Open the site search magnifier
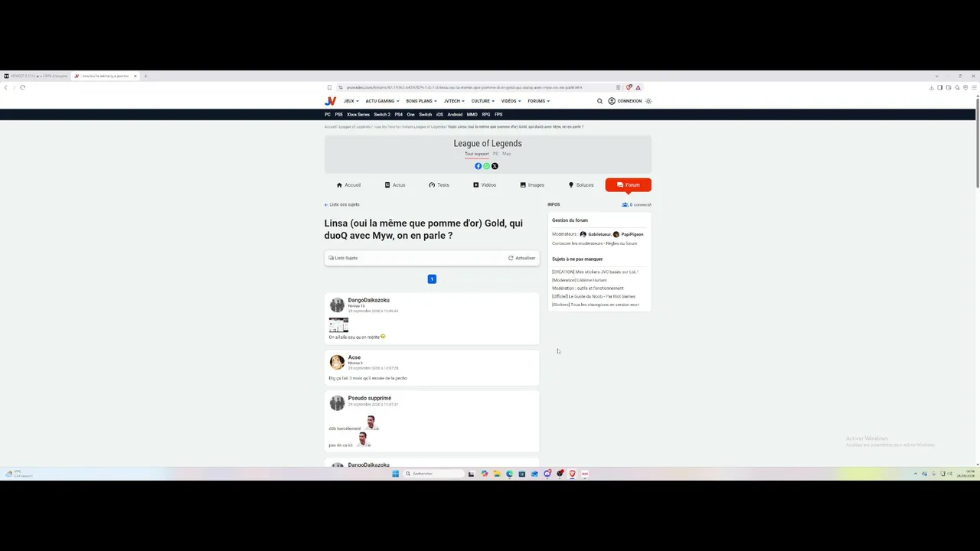 point(600,101)
